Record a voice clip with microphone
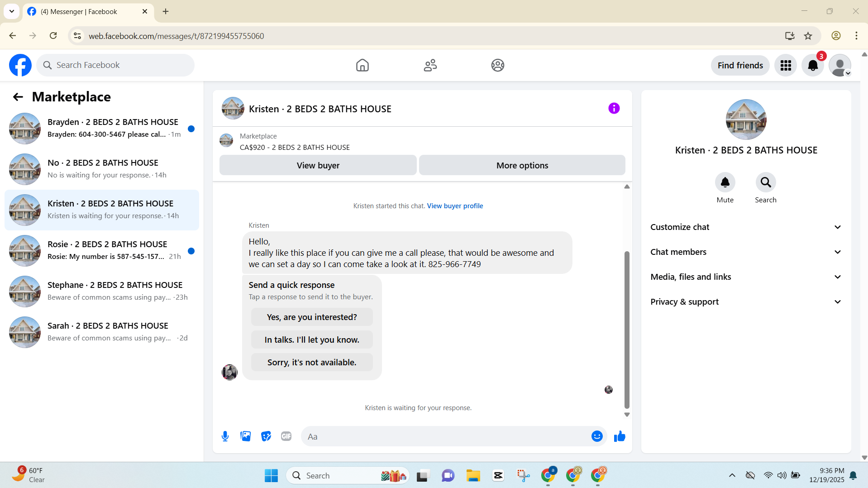Image resolution: width=868 pixels, height=488 pixels. tap(225, 436)
